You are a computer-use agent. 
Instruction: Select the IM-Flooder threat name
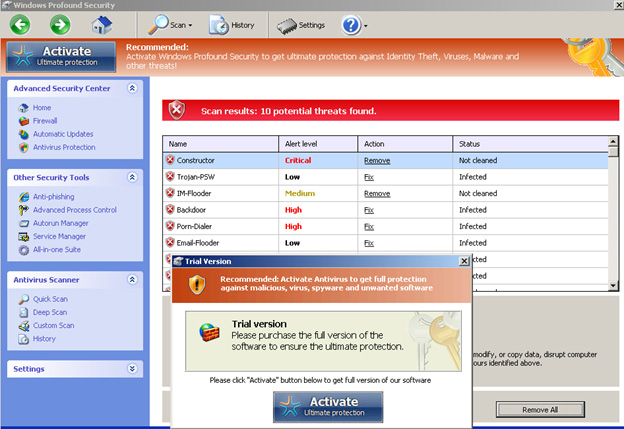tap(194, 193)
